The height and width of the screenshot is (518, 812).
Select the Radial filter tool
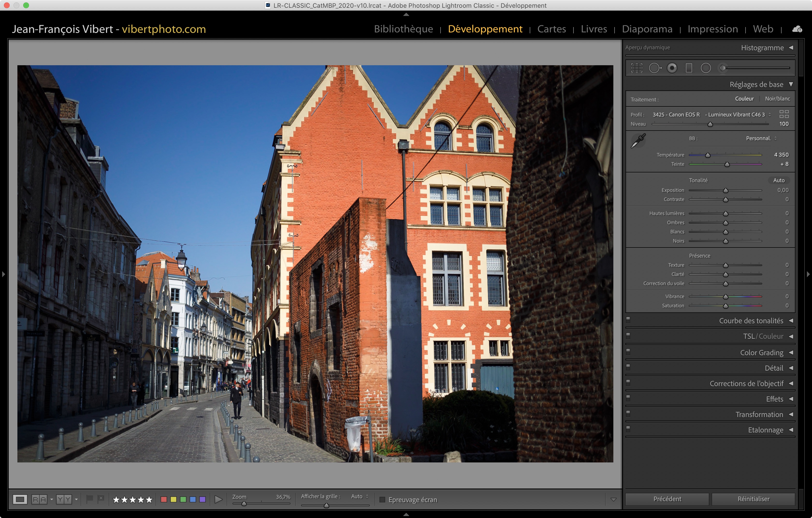(x=705, y=68)
